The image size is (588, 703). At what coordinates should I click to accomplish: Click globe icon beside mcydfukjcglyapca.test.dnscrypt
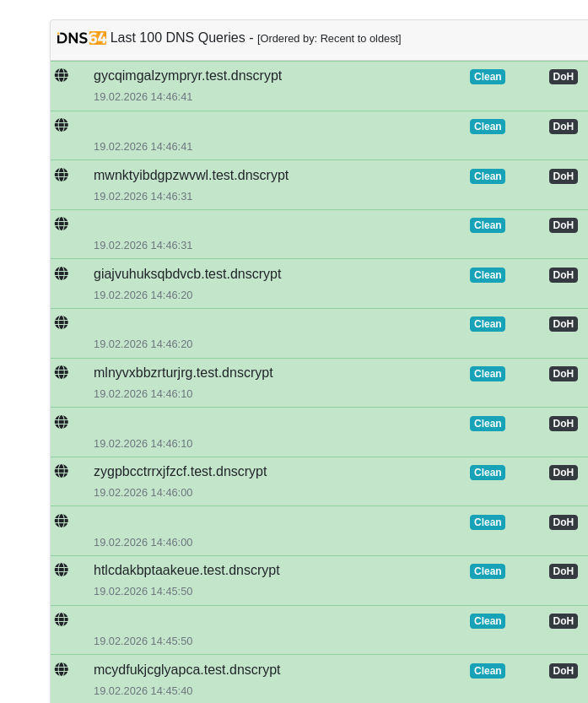pos(62,669)
